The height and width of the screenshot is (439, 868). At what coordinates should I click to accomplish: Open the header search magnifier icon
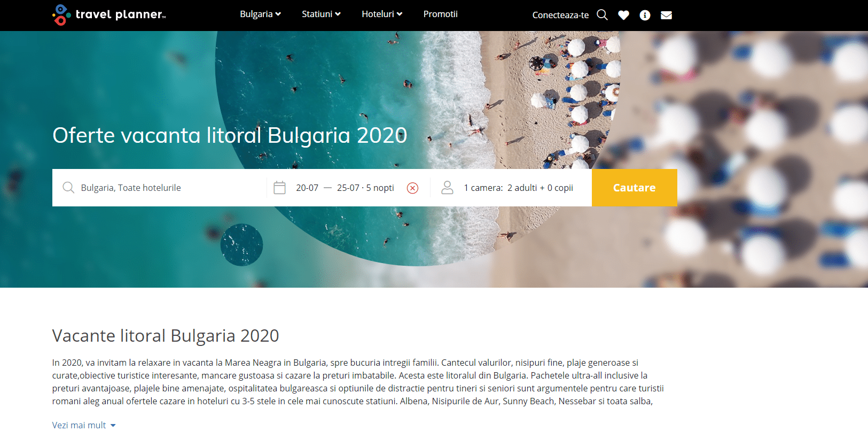(602, 15)
